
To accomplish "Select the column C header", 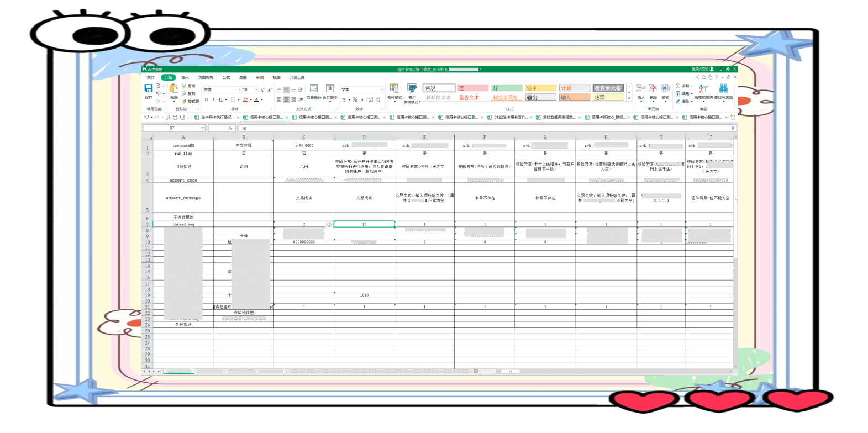I will click(304, 137).
